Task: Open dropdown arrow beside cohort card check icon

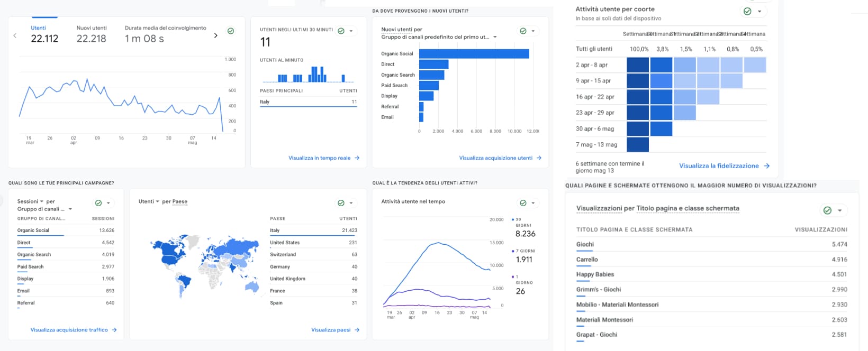Action: (759, 12)
